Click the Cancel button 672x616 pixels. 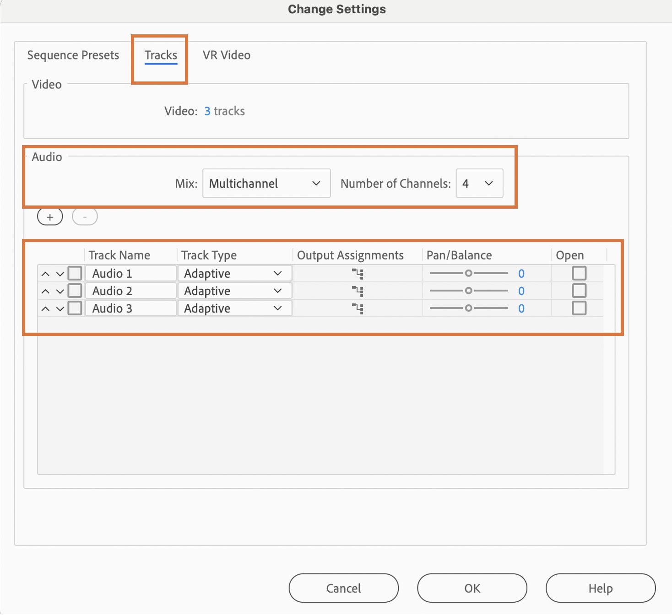(343, 588)
